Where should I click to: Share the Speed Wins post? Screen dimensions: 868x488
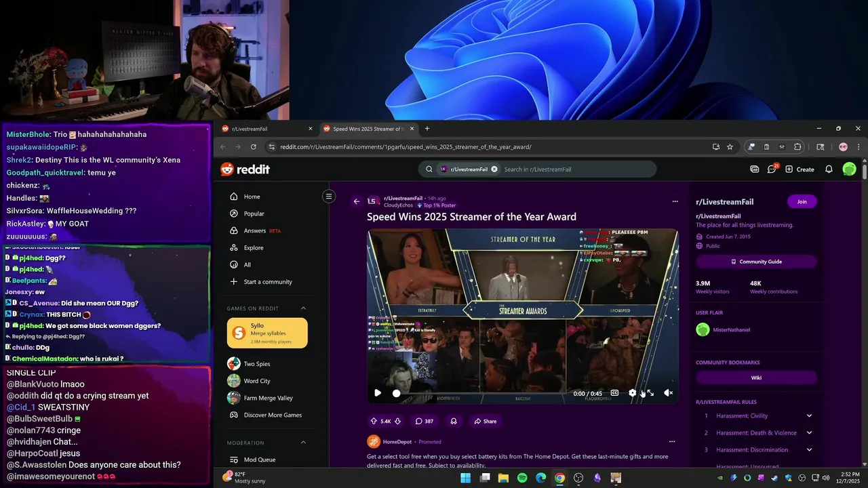pyautogui.click(x=486, y=421)
